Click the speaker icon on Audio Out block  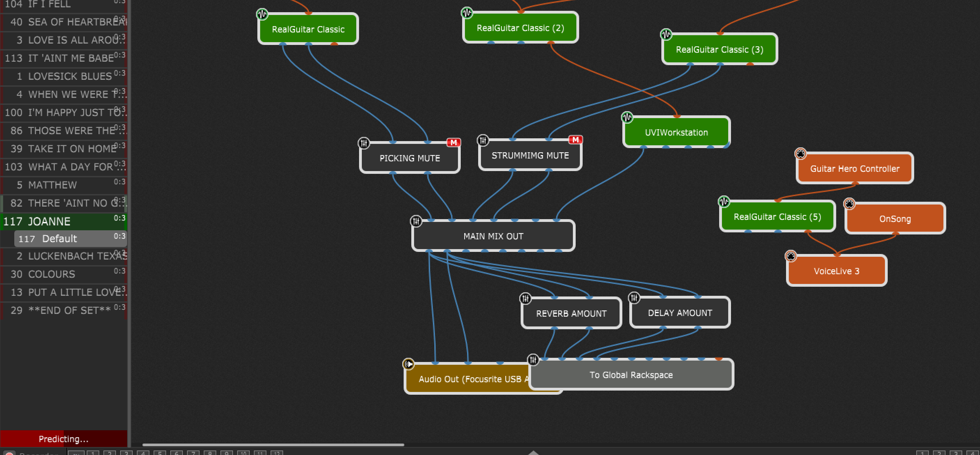408,364
